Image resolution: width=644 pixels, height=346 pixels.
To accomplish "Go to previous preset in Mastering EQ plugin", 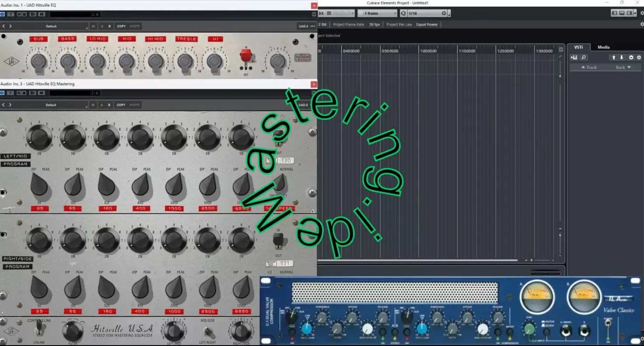I will pos(3,105).
